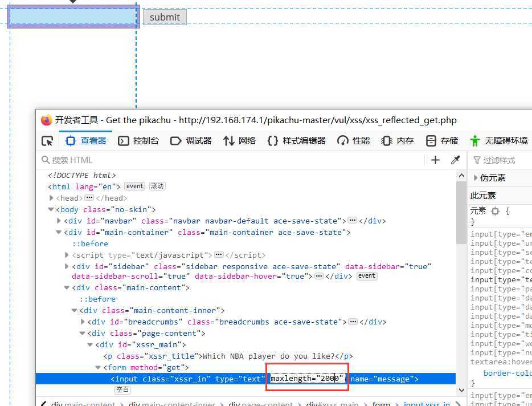532x406 pixels.
Task: Click the Firefox icon in devtools title
Action: [x=46, y=120]
